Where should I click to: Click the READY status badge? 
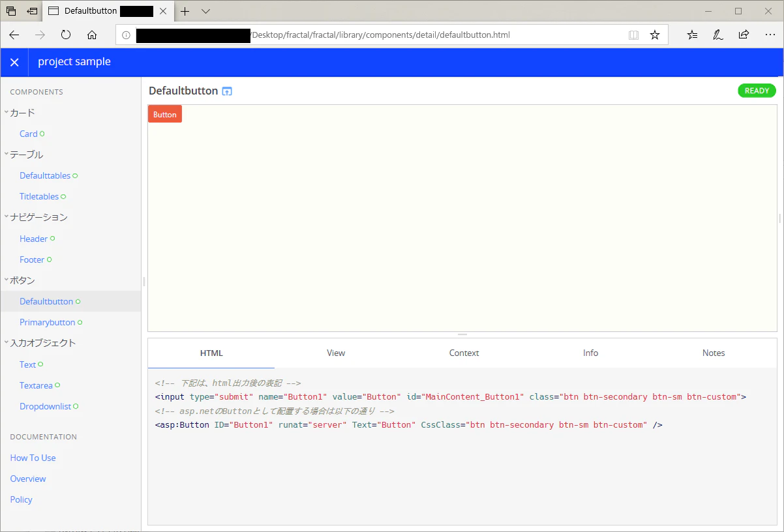point(757,91)
